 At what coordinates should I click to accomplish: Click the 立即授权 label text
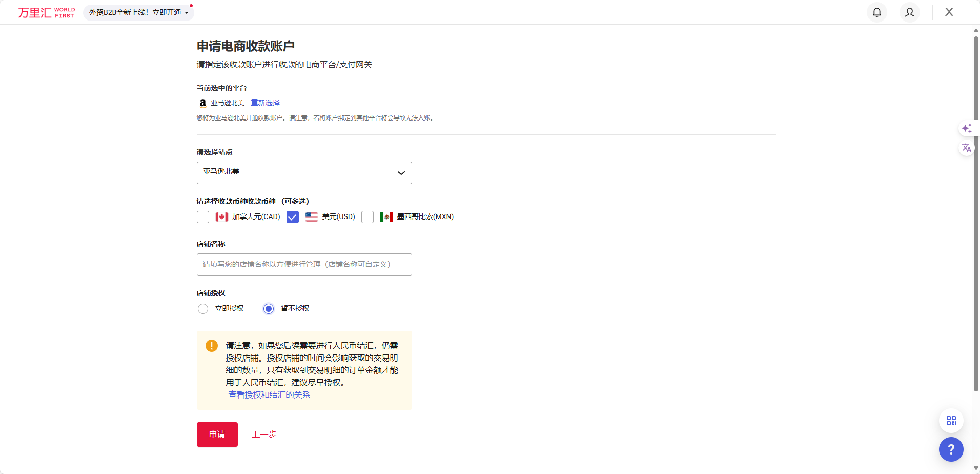(230, 309)
